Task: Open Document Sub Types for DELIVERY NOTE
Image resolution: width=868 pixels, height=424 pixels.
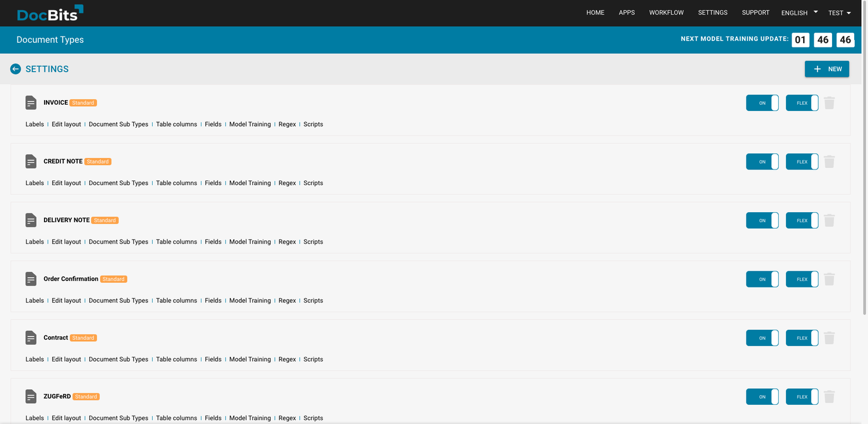Action: tap(118, 241)
